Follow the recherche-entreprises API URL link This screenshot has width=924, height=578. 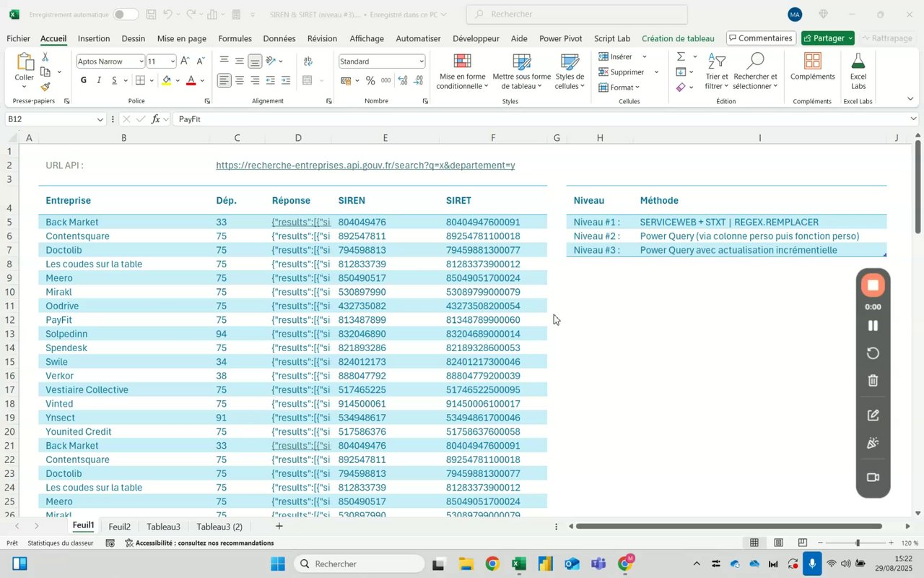click(x=365, y=165)
